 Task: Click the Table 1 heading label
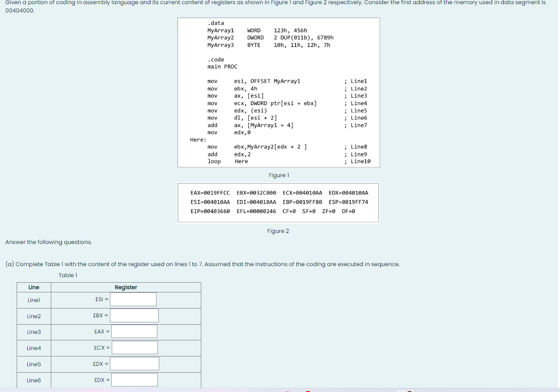click(68, 275)
